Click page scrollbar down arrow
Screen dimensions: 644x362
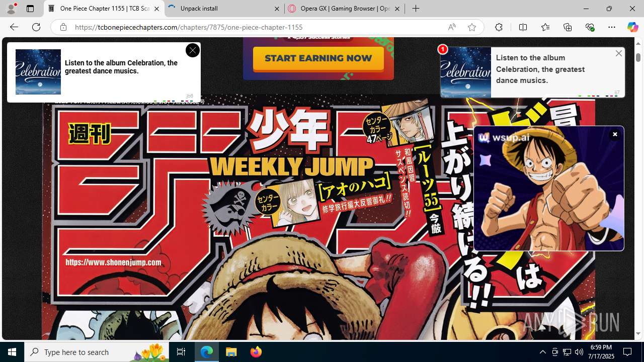point(638,333)
